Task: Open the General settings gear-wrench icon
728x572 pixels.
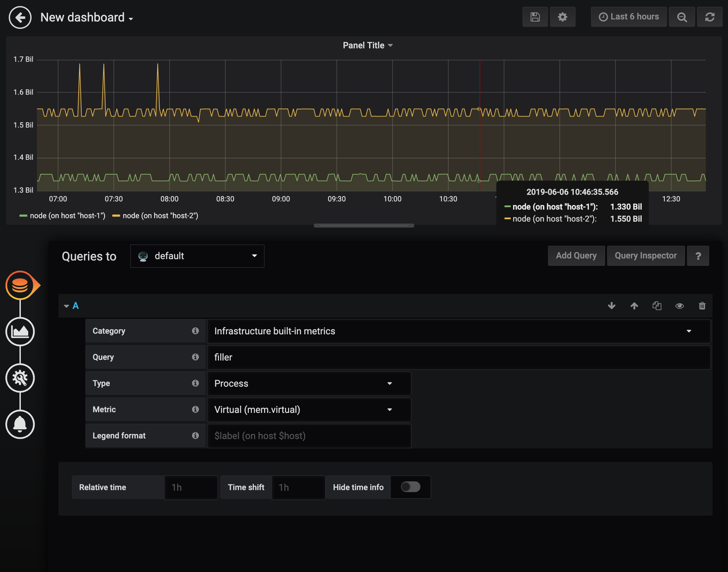Action: (x=20, y=378)
